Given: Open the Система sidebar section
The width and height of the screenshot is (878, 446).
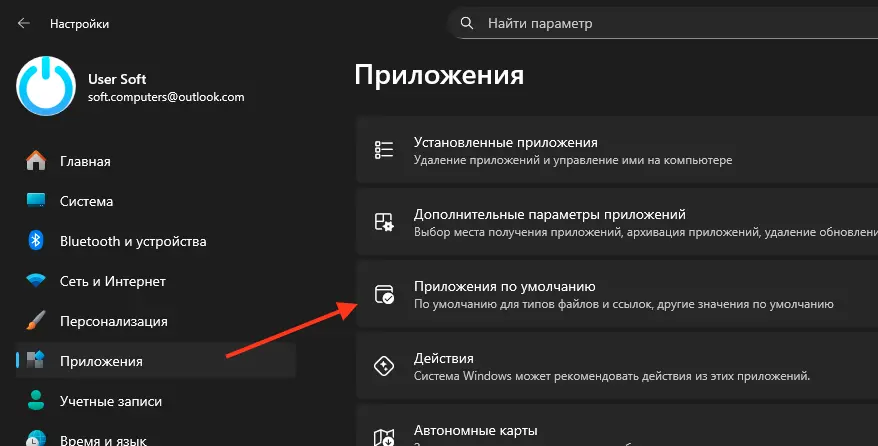Looking at the screenshot, I should coord(156,201).
